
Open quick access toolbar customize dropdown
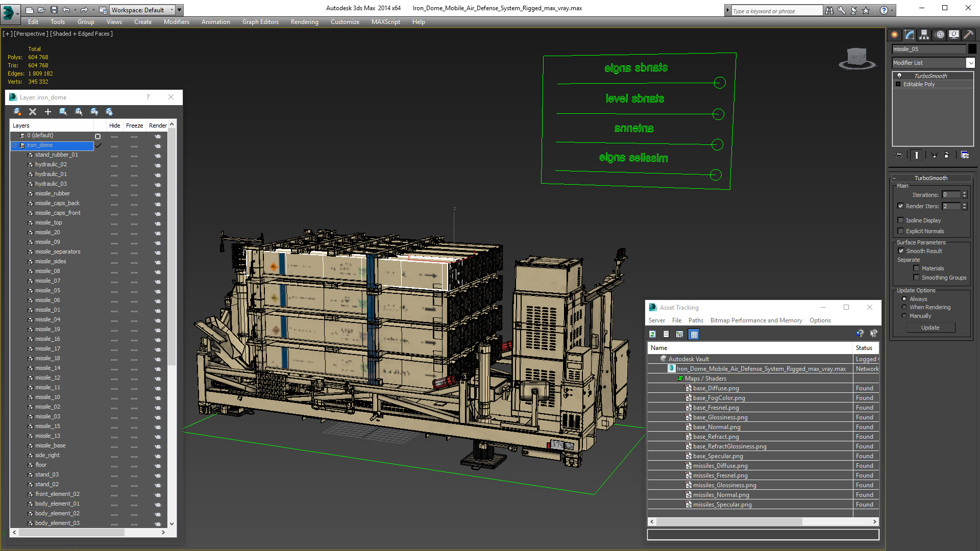coord(180,10)
